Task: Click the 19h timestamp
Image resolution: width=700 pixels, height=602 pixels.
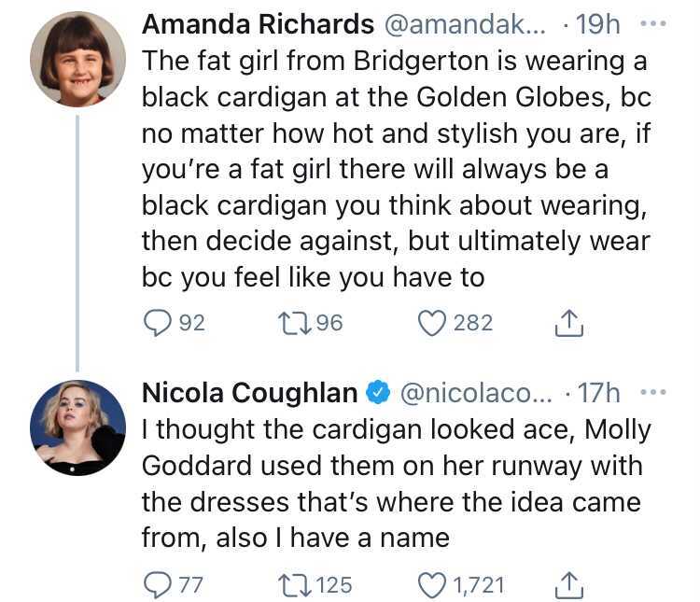Action: point(601,24)
